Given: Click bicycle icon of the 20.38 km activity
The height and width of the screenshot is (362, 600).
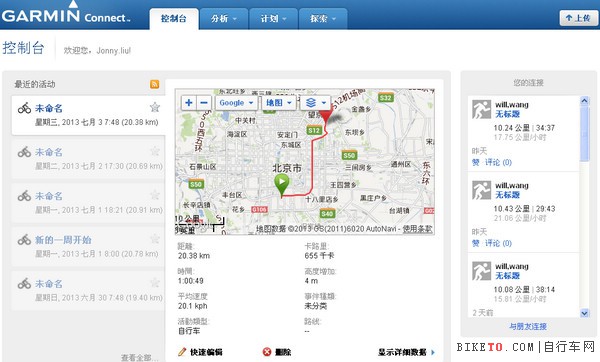Looking at the screenshot, I should tap(24, 108).
